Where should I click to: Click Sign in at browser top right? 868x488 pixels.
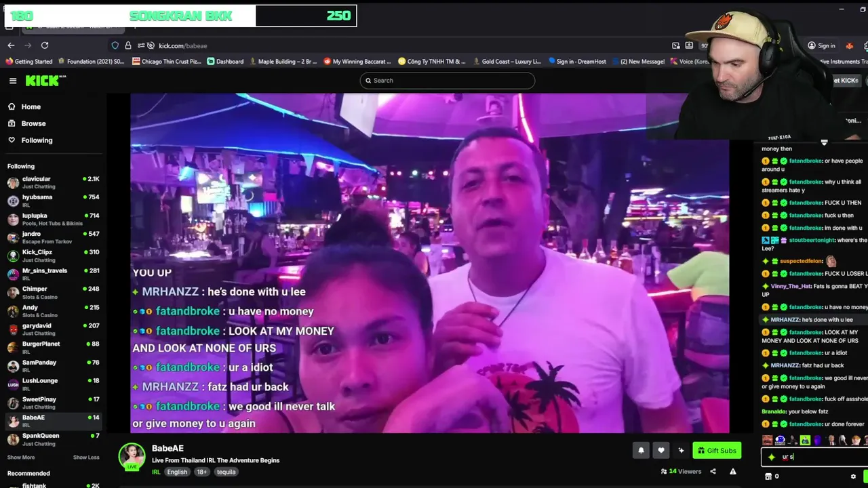point(821,45)
